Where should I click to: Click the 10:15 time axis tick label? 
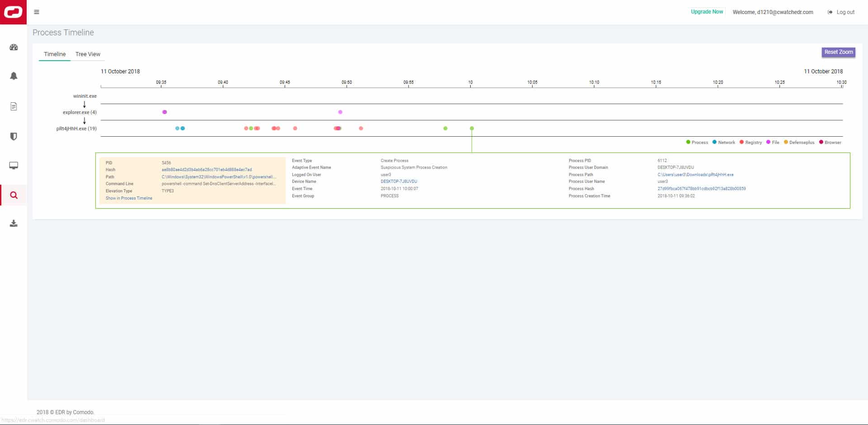[656, 82]
